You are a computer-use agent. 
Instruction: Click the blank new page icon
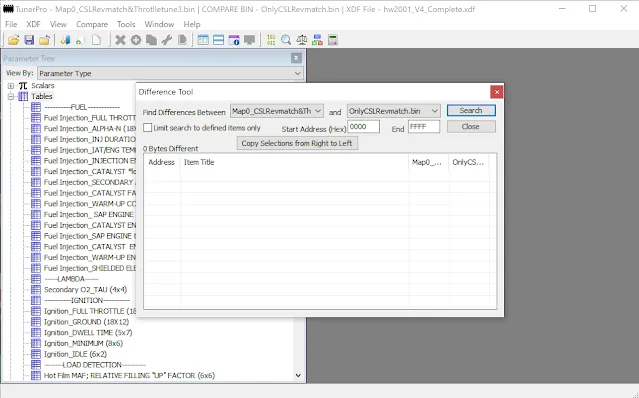[97, 40]
